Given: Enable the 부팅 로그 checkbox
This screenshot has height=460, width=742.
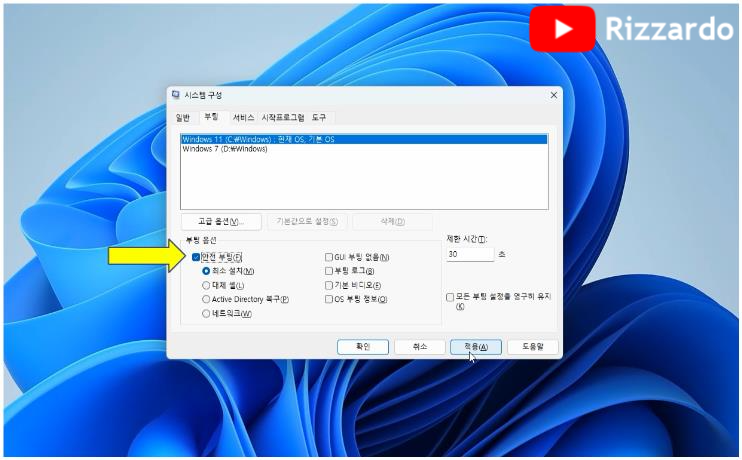Looking at the screenshot, I should tap(329, 271).
